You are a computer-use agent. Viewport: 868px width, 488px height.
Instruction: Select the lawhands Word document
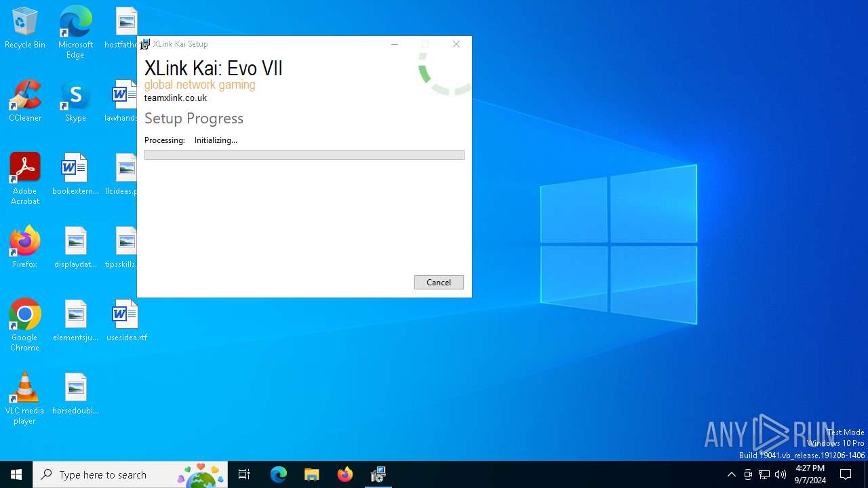(122, 102)
